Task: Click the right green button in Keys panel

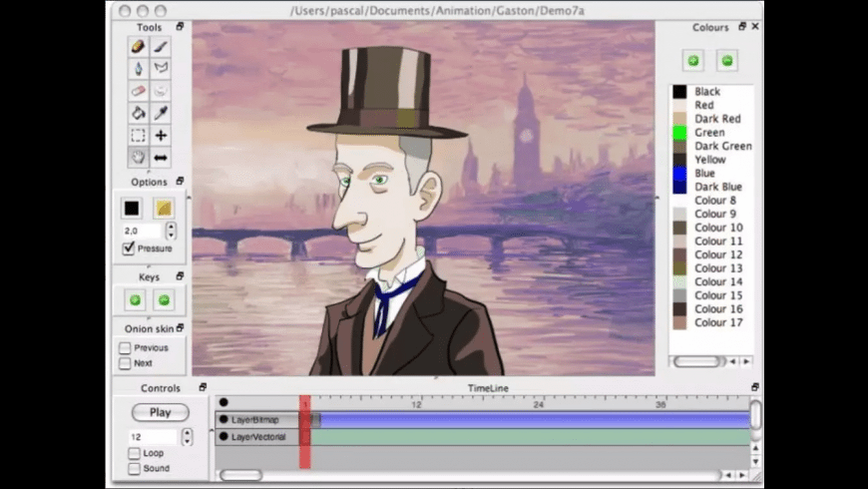Action: pos(164,300)
